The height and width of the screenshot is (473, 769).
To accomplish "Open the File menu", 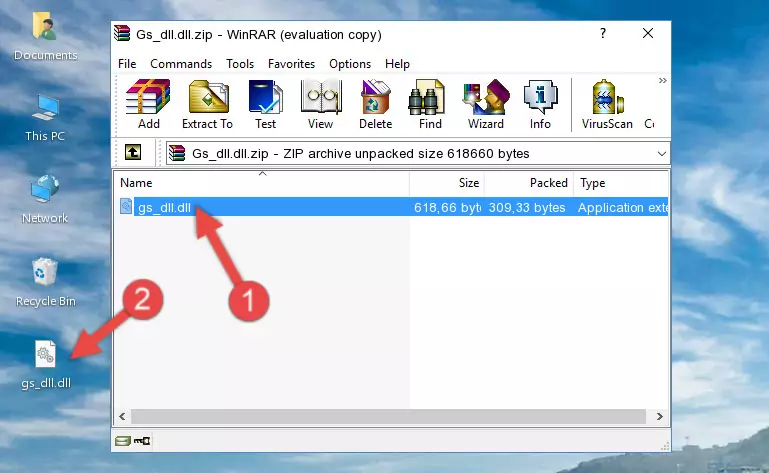I will pos(127,64).
